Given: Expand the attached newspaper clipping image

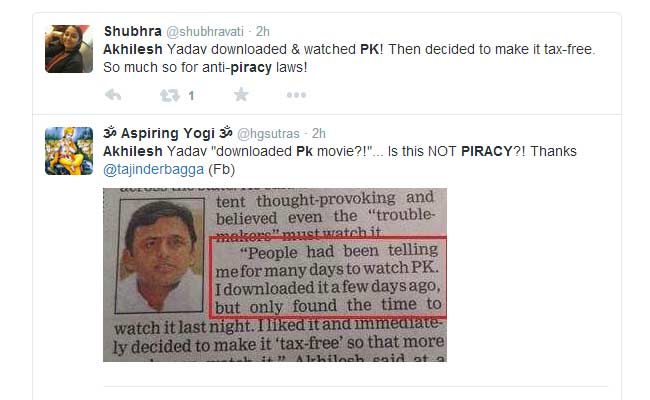Looking at the screenshot, I should point(275,275).
